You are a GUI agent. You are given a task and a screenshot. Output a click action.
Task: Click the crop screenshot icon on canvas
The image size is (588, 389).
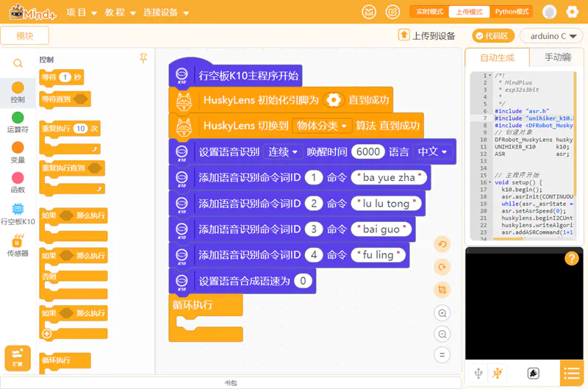pyautogui.click(x=442, y=290)
